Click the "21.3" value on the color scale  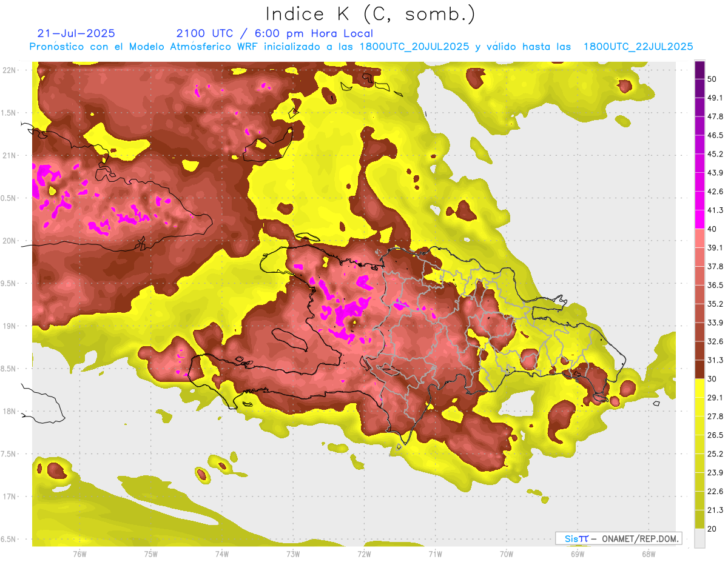[x=715, y=510]
